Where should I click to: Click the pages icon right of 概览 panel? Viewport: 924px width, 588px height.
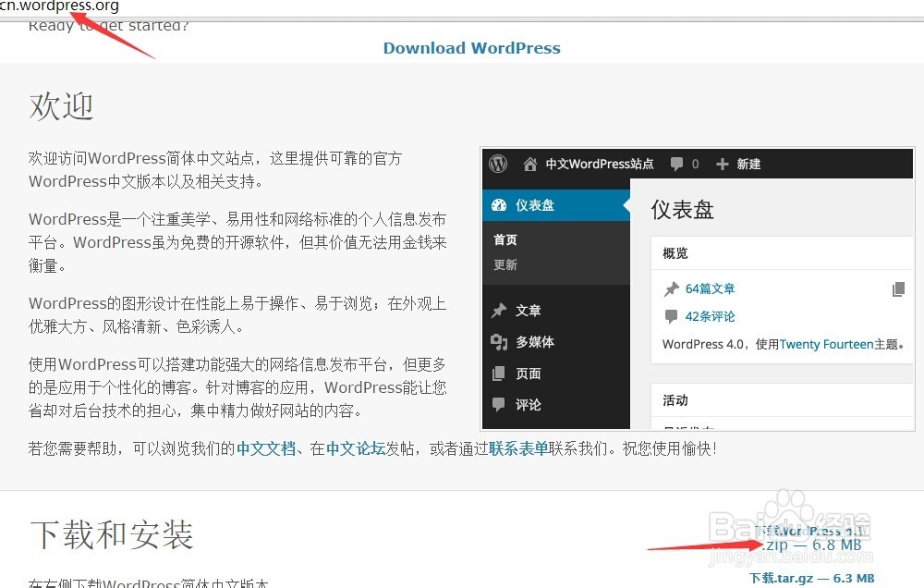pos(898,288)
